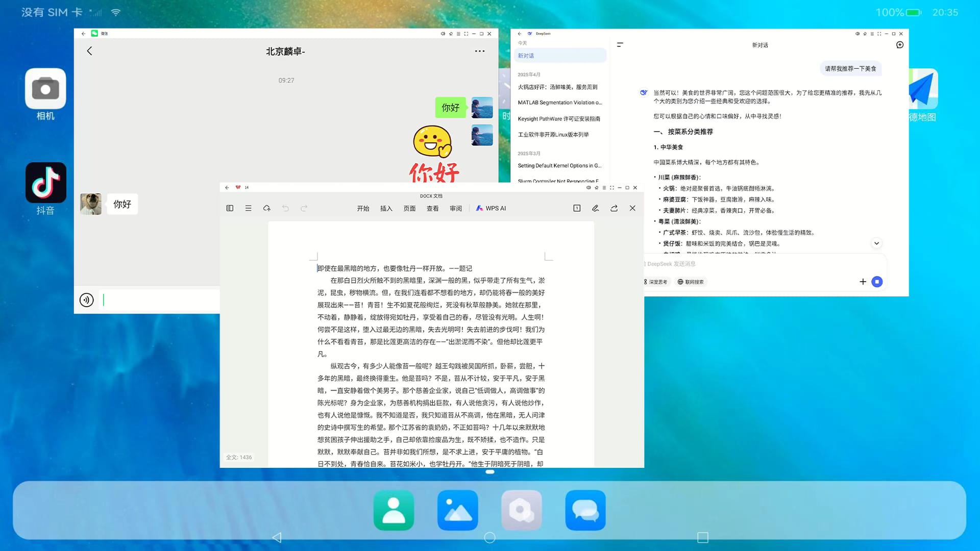Open WPS AI assistant button
Viewport: 980px width, 551px height.
click(x=491, y=208)
